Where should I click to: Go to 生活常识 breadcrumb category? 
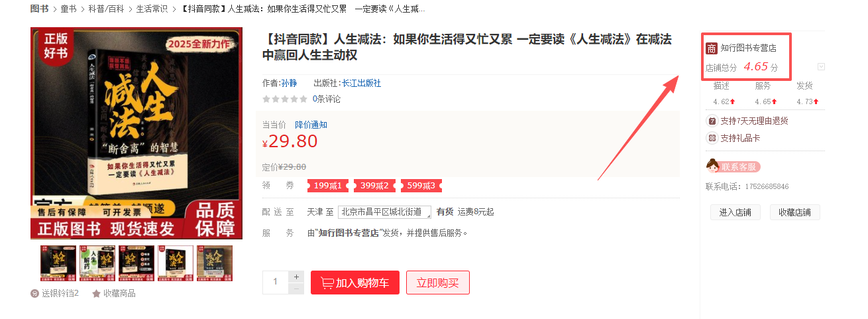coord(152,9)
